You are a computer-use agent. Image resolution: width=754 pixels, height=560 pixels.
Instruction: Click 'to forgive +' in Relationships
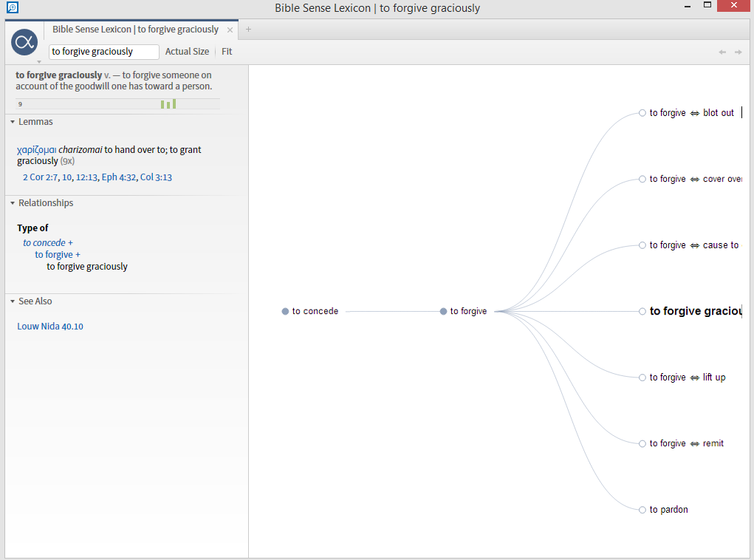tap(57, 254)
